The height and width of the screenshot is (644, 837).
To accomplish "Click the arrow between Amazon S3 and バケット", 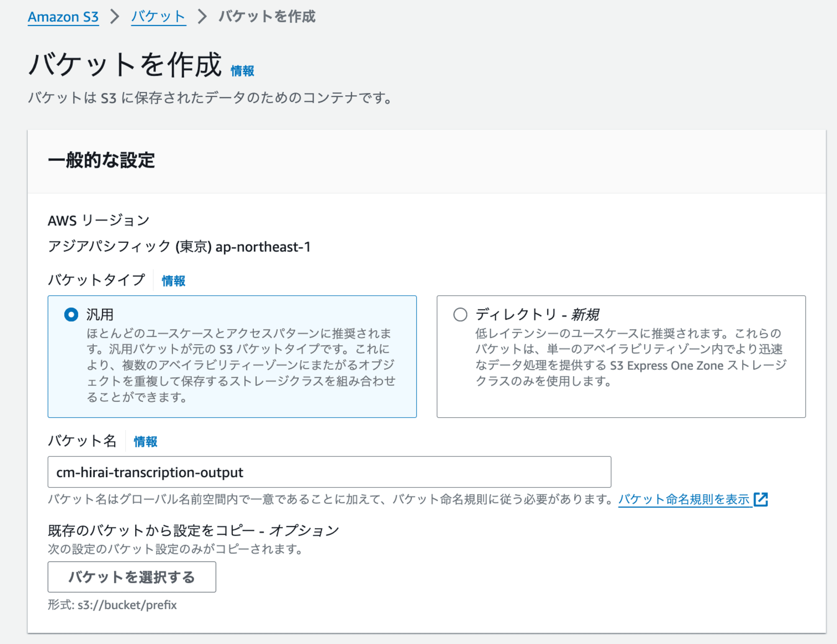I will click(x=115, y=17).
